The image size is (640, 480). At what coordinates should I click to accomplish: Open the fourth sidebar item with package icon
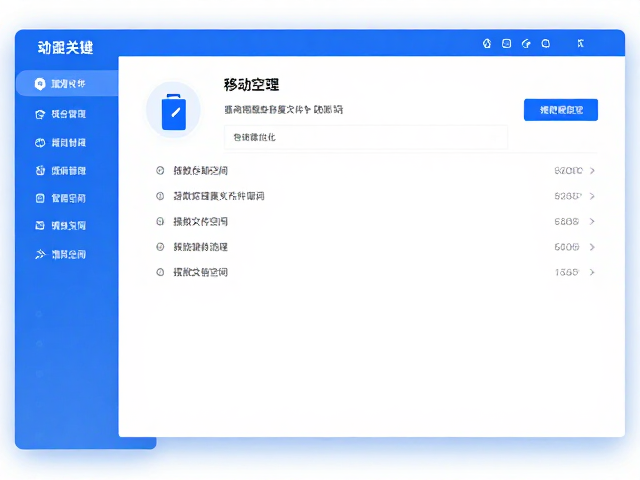click(60, 171)
